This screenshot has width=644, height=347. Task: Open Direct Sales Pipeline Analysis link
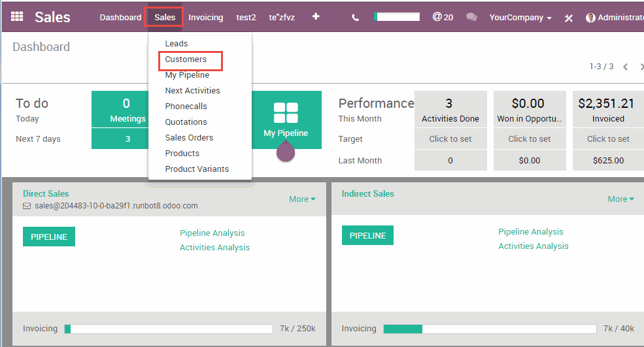(x=212, y=233)
